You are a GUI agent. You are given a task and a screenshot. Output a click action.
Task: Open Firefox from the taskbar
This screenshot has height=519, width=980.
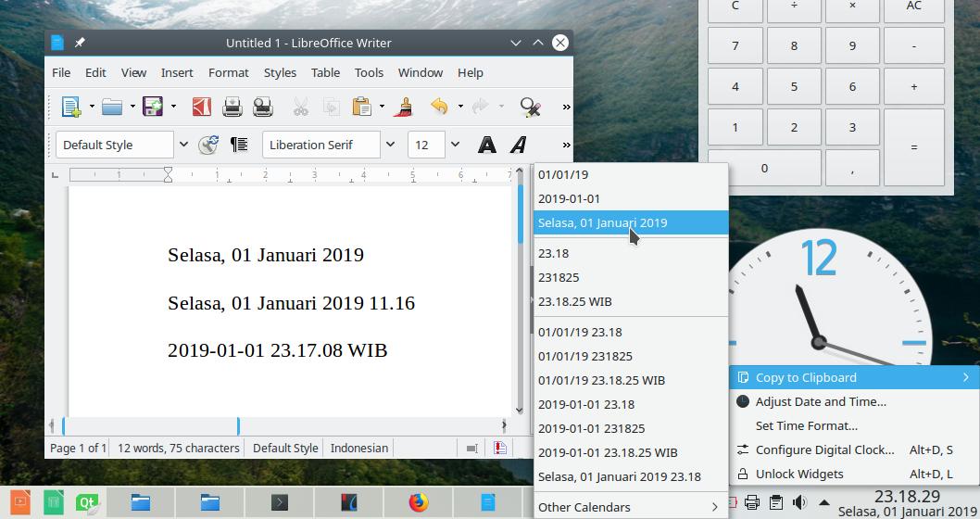coord(418,502)
